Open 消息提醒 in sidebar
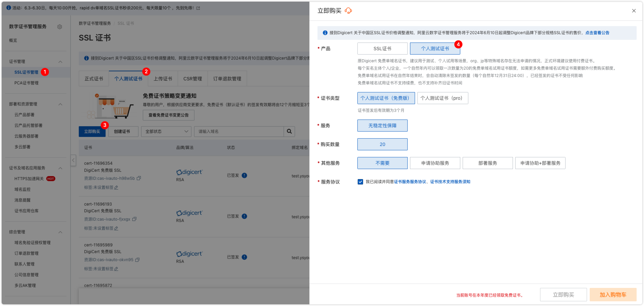Image resolution: width=644 pixels, height=306 pixels. [x=22, y=200]
